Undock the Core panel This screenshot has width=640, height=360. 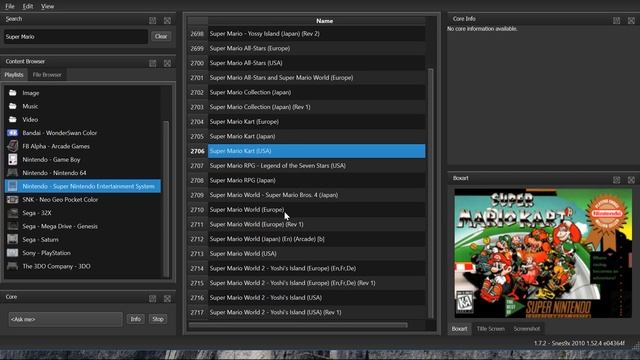[152, 299]
